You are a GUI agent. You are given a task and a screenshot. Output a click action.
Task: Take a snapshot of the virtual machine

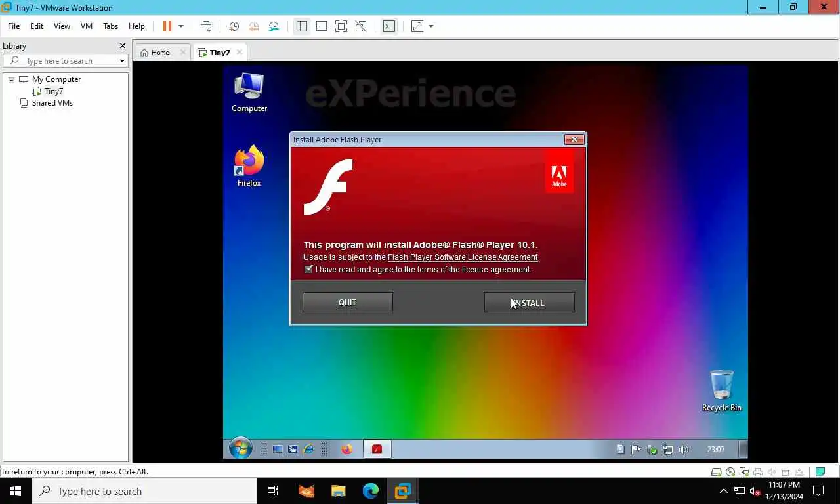[234, 26]
